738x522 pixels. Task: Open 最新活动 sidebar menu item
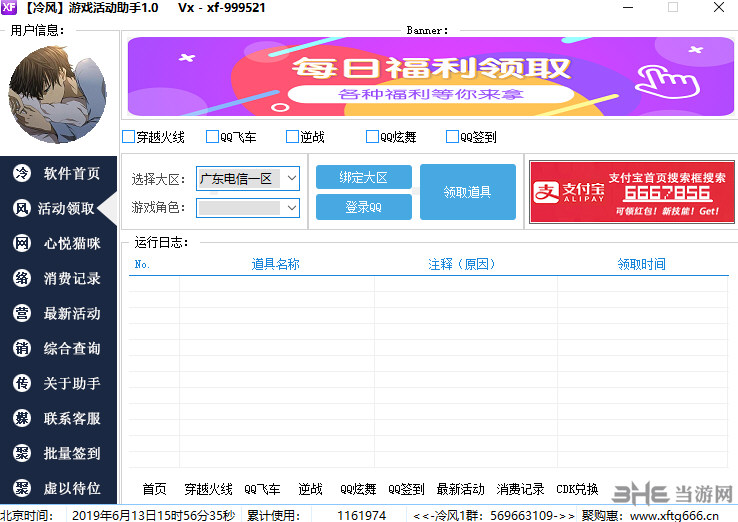[x=58, y=313]
